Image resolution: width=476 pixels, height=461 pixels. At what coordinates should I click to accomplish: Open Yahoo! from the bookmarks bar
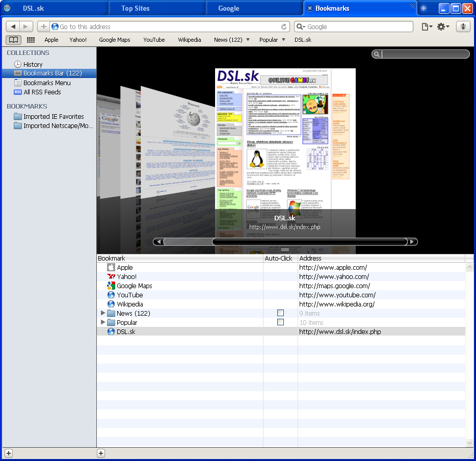(x=78, y=40)
